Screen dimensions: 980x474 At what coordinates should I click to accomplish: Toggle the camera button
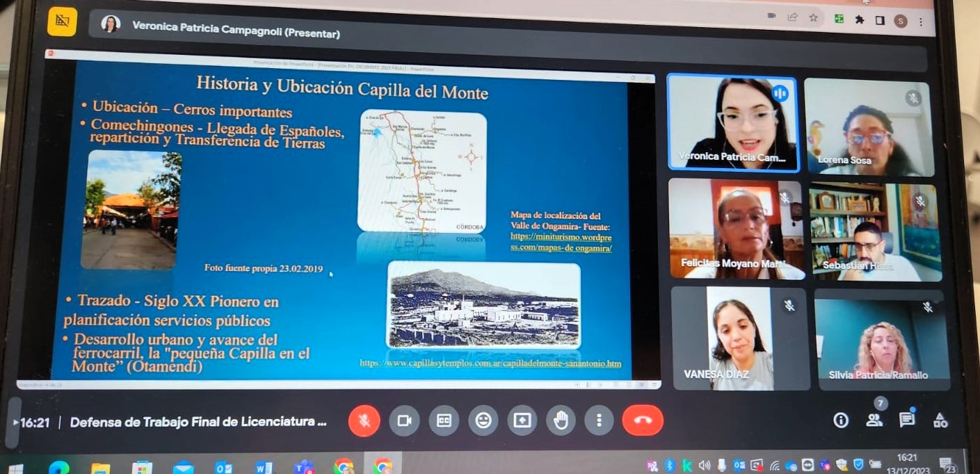tap(404, 420)
